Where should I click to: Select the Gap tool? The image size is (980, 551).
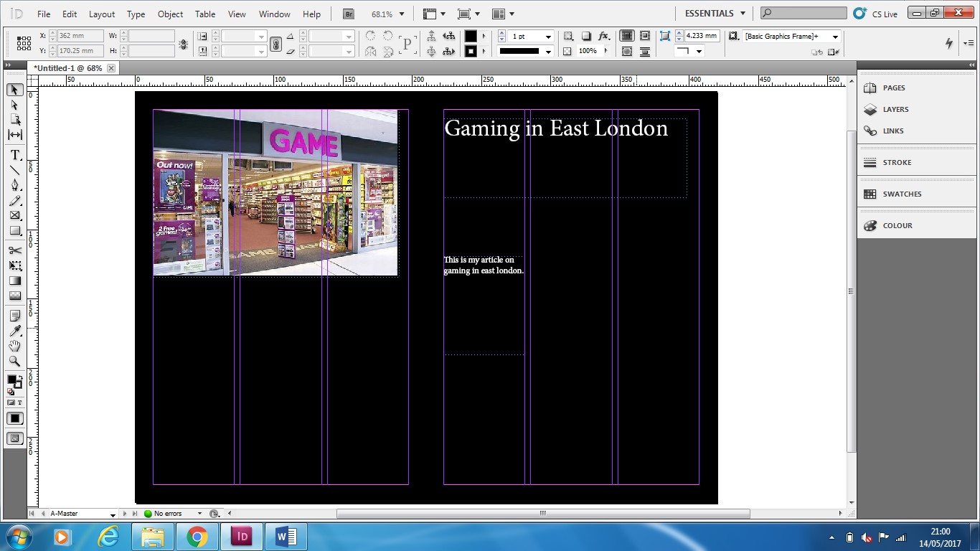click(14, 135)
